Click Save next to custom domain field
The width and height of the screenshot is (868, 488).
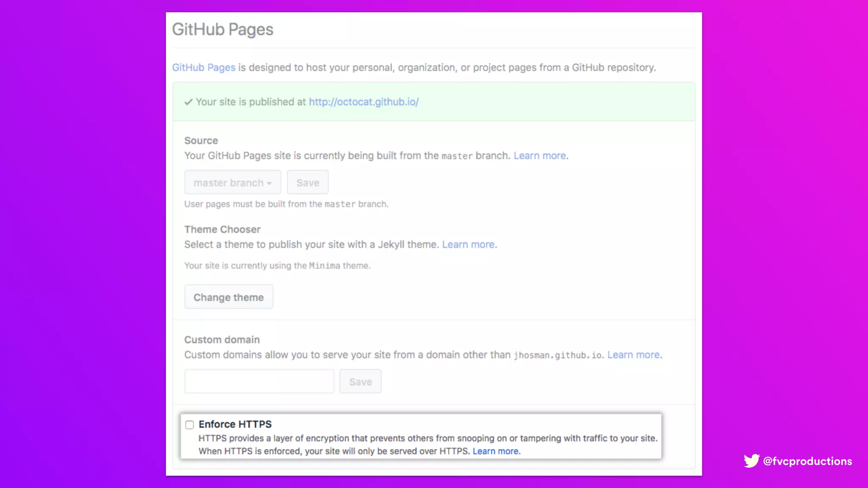[x=360, y=382]
